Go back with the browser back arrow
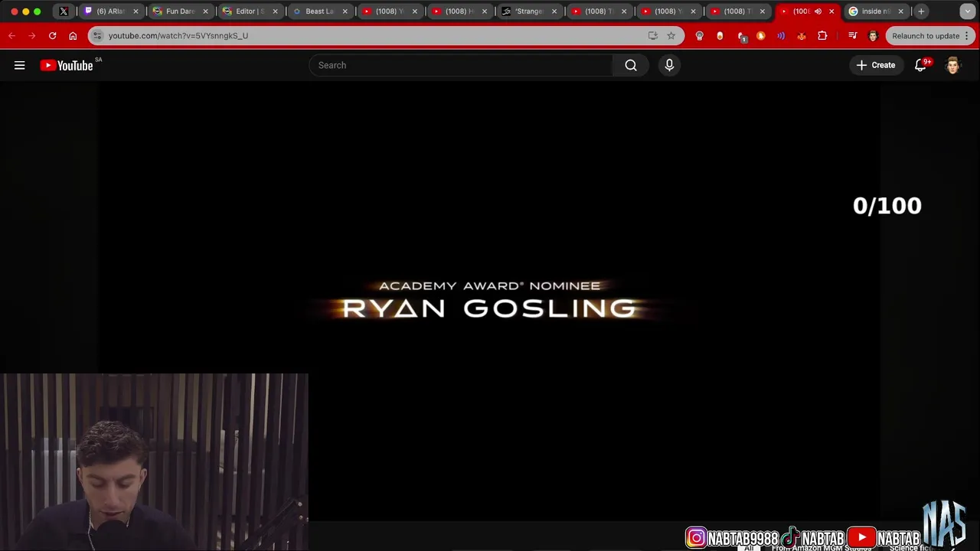The height and width of the screenshot is (551, 980). click(x=11, y=36)
